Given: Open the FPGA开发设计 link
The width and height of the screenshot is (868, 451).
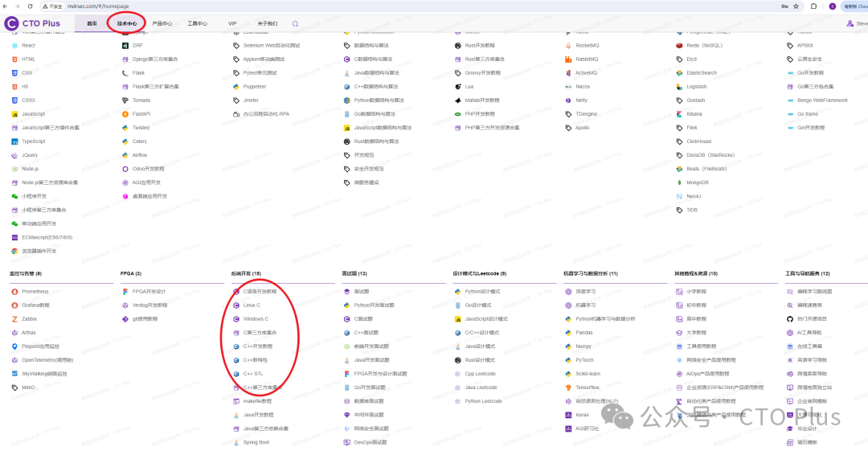Looking at the screenshot, I should [149, 292].
